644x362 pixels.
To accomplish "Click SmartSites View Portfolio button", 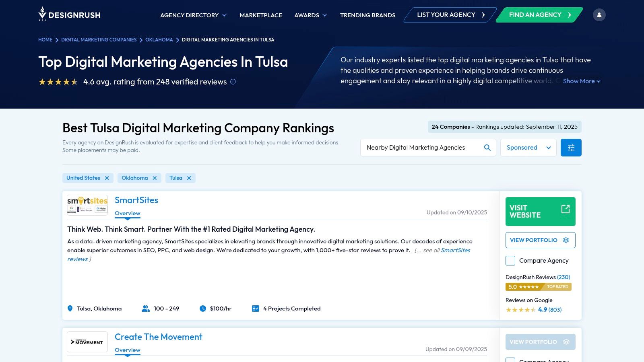I will (x=540, y=240).
